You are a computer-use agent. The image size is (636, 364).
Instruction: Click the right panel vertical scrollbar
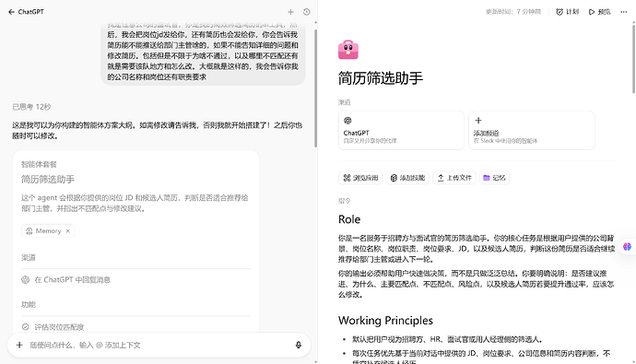(x=633, y=59)
